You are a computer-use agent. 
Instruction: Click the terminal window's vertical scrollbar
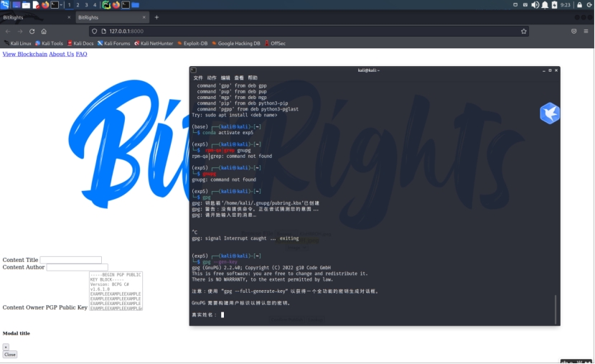tap(556, 309)
